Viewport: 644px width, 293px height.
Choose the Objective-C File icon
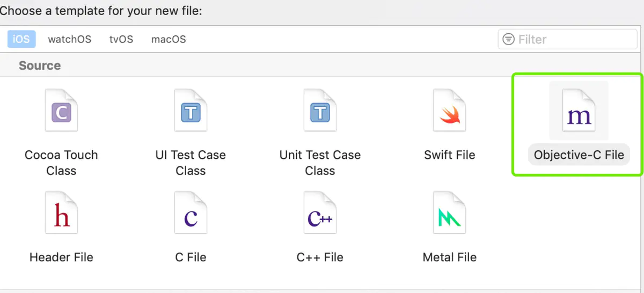579,111
